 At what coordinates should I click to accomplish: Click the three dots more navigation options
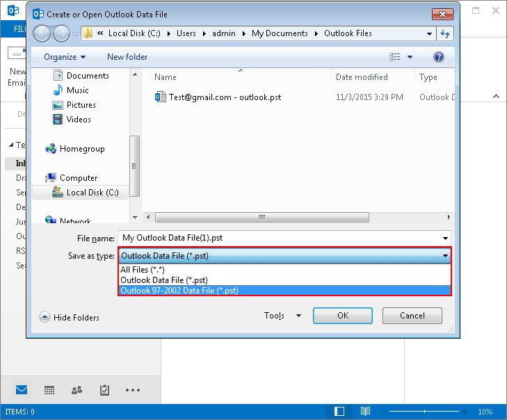[x=133, y=390]
